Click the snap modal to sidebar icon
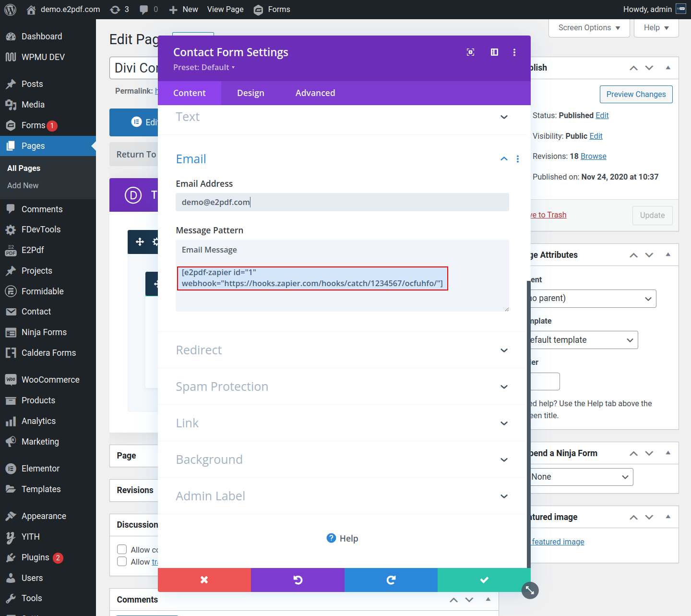Viewport: 691px width, 616px height. click(494, 52)
